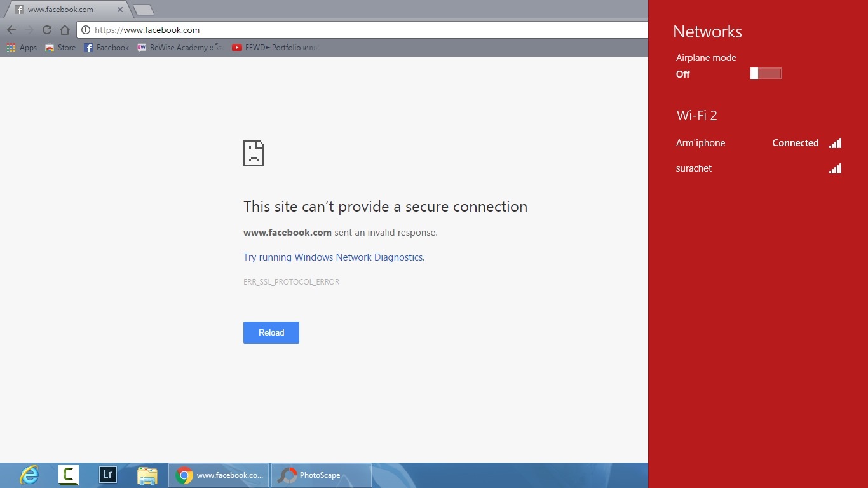Image resolution: width=868 pixels, height=488 pixels.
Task: Click the blue Reload button
Action: pyautogui.click(x=271, y=332)
